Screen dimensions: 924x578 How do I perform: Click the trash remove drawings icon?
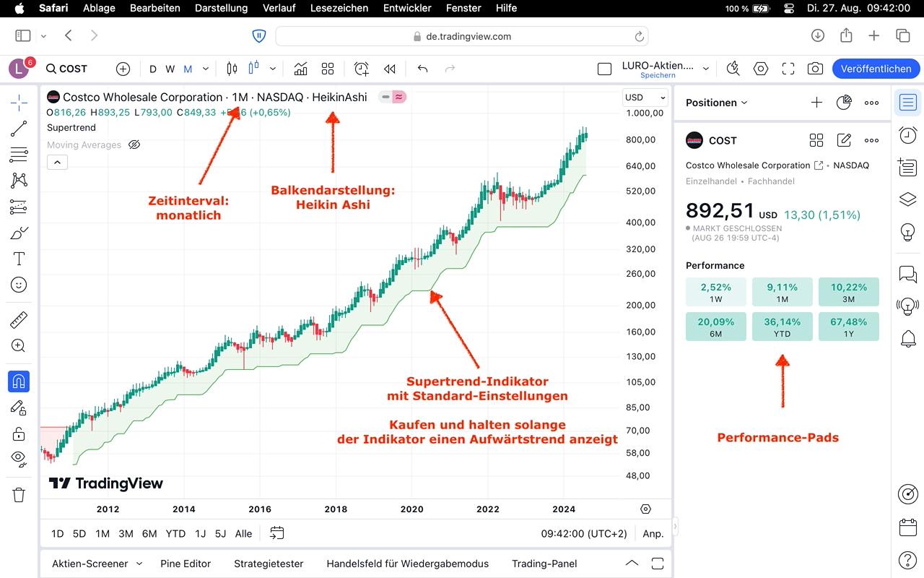pos(19,495)
